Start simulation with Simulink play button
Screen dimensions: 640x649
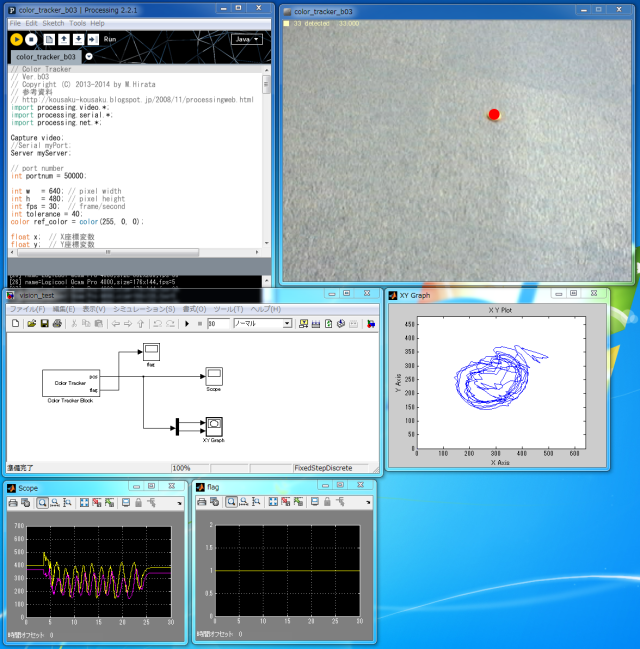(187, 324)
